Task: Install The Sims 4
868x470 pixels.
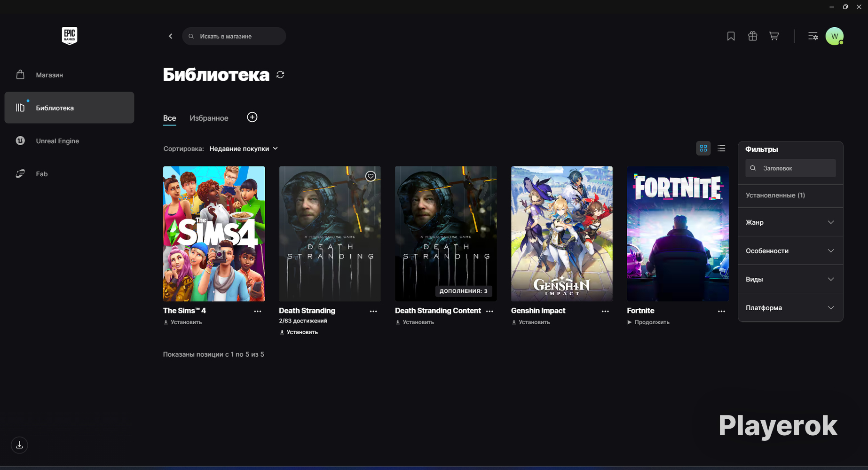Action: point(182,322)
